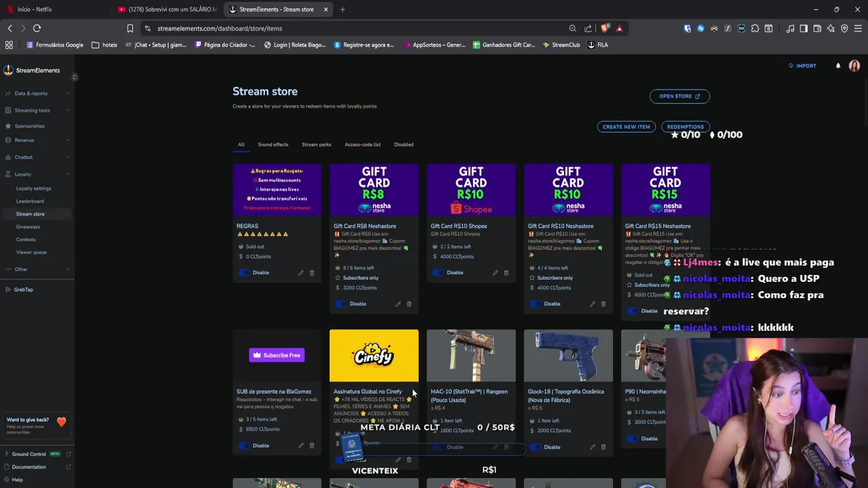This screenshot has width=868, height=488.
Task: Edit the SUB de presente item
Action: coord(301,445)
